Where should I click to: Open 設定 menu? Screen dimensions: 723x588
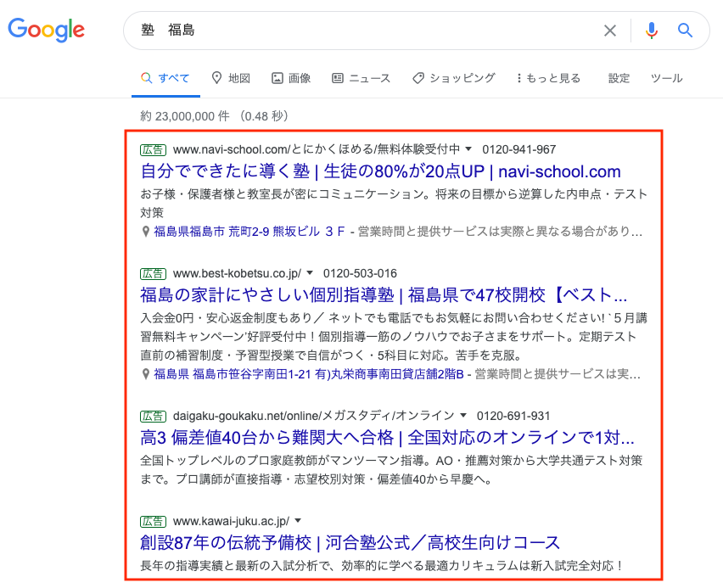pos(619,78)
